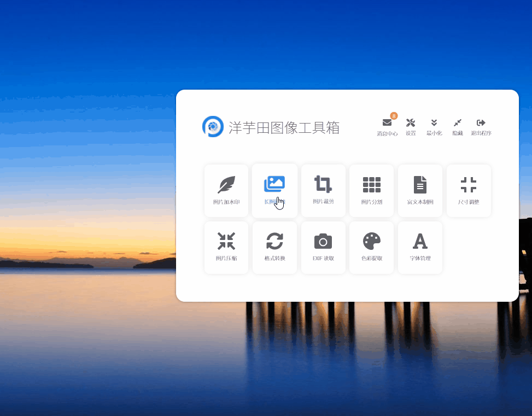
Task: Click the blue 洋芋田 logo
Action: pyautogui.click(x=213, y=127)
